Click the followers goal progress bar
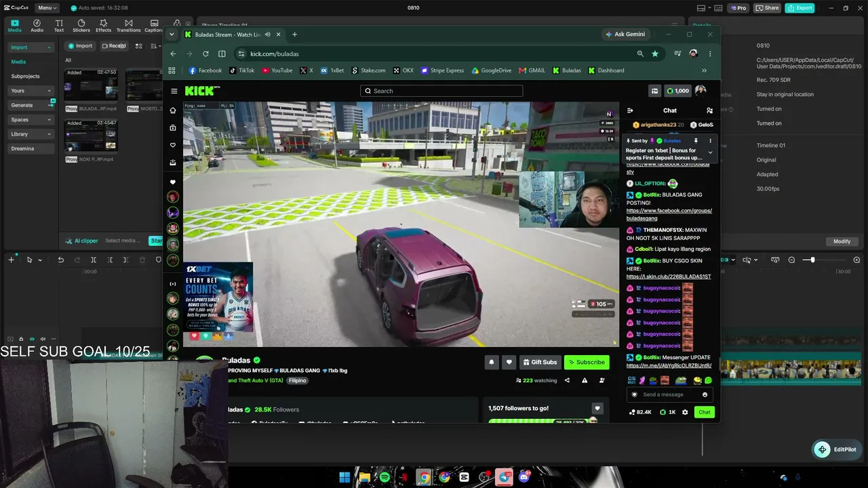The height and width of the screenshot is (488, 868). 542,421
